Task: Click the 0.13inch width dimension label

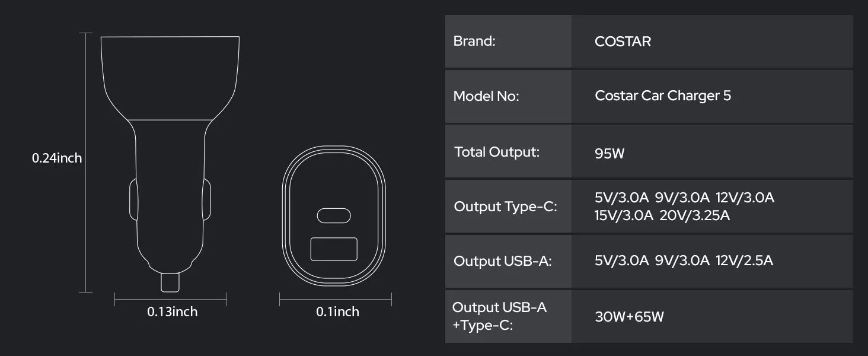Action: coord(172,311)
